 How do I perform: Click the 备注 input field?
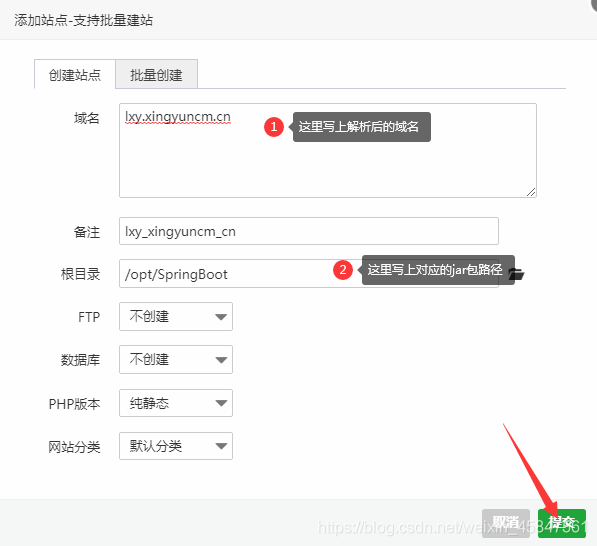(x=309, y=231)
